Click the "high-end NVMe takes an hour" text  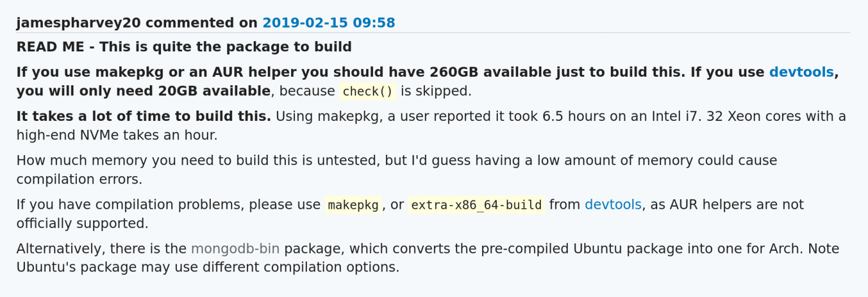click(117, 136)
